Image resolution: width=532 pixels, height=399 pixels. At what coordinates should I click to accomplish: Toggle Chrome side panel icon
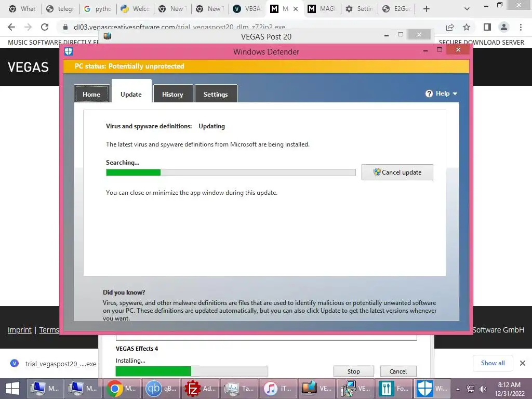pos(487,27)
